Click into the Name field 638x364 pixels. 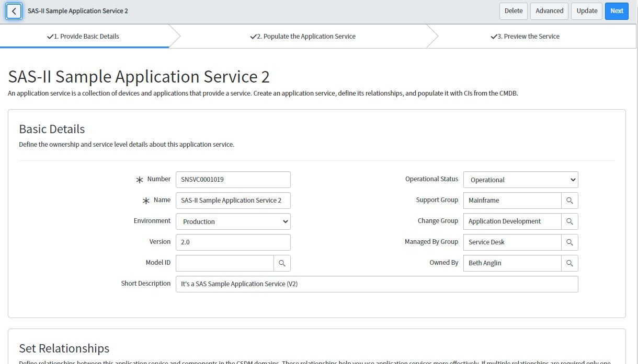233,201
